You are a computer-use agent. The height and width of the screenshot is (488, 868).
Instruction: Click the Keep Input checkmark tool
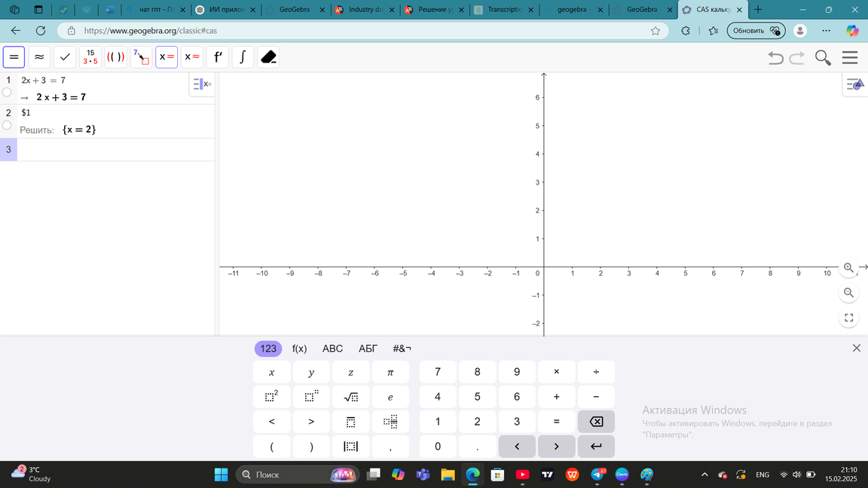point(65,57)
